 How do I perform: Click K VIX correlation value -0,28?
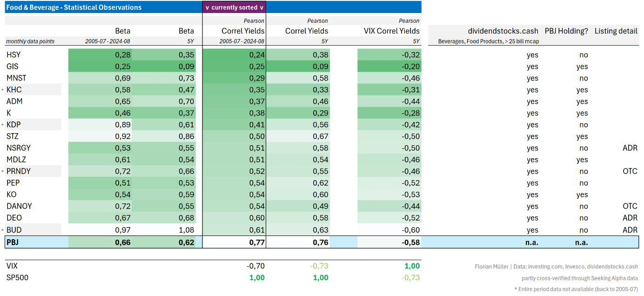[x=410, y=113]
